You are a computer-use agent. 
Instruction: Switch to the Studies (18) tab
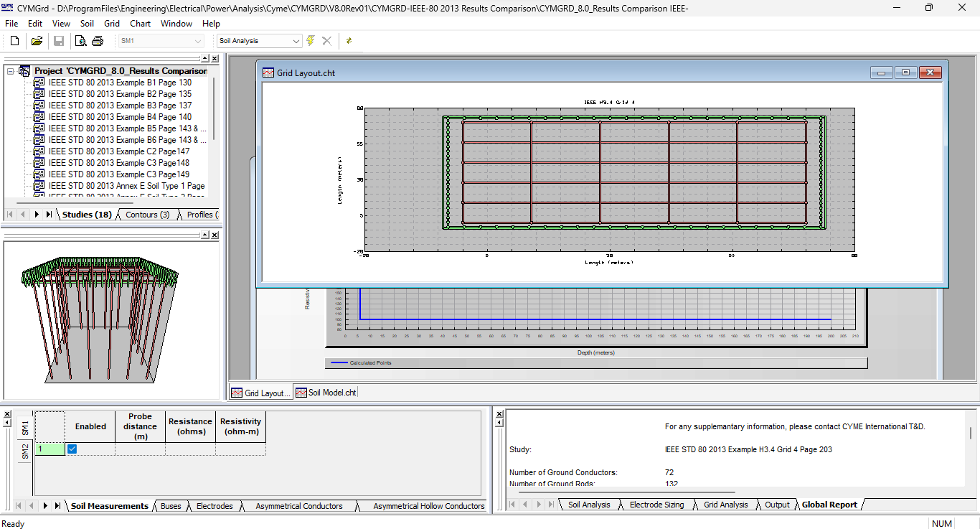point(87,215)
